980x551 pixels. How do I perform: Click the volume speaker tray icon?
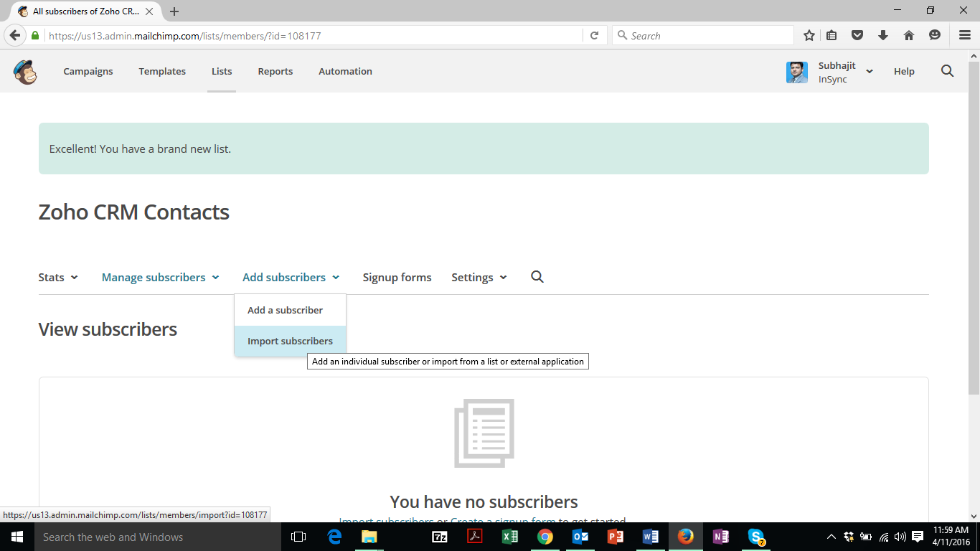click(900, 537)
